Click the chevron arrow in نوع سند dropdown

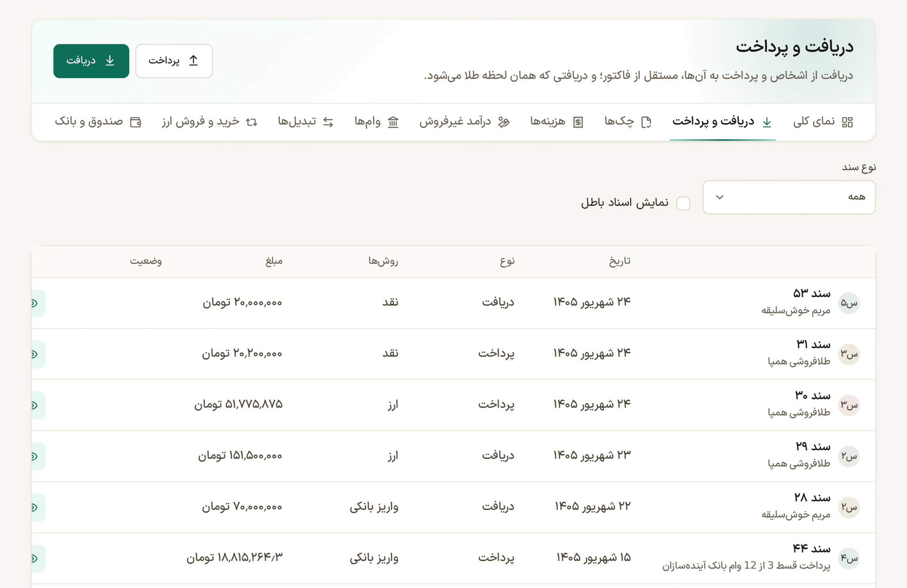tap(720, 197)
